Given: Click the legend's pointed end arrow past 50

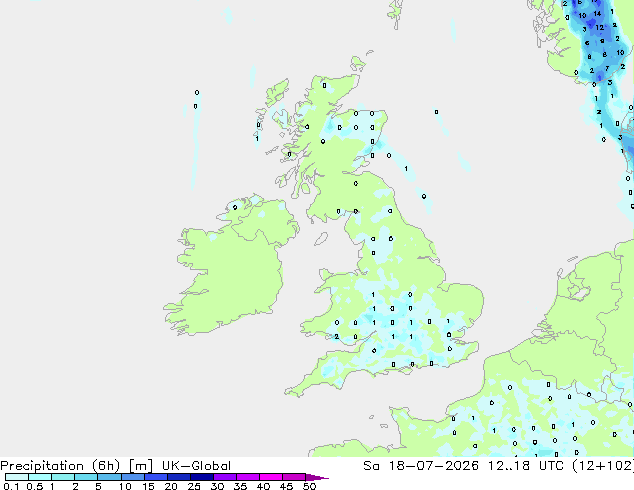Looking at the screenshot, I should tap(317, 477).
